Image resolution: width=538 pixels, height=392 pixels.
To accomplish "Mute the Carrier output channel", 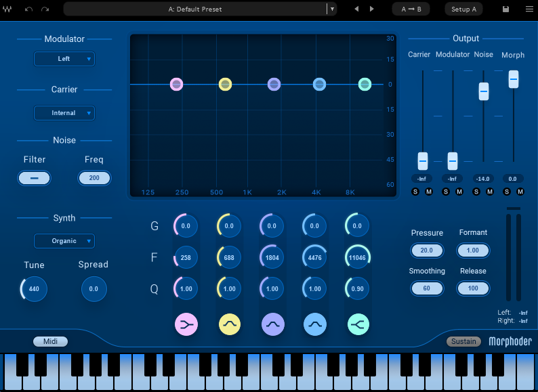I will (428, 192).
